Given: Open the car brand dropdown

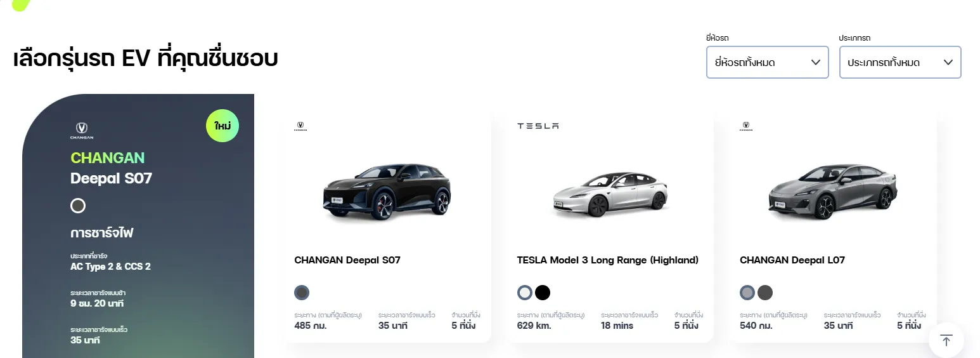Looking at the screenshot, I should click(767, 62).
